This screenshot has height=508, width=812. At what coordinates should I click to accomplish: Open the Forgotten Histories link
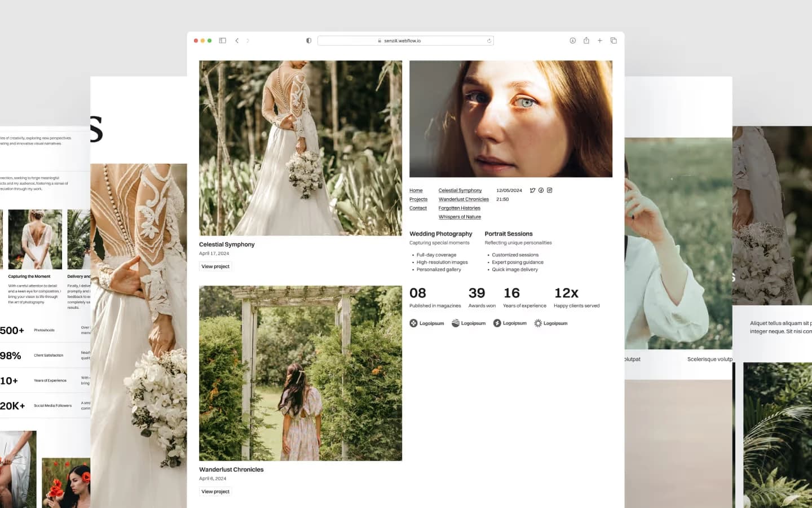click(460, 208)
